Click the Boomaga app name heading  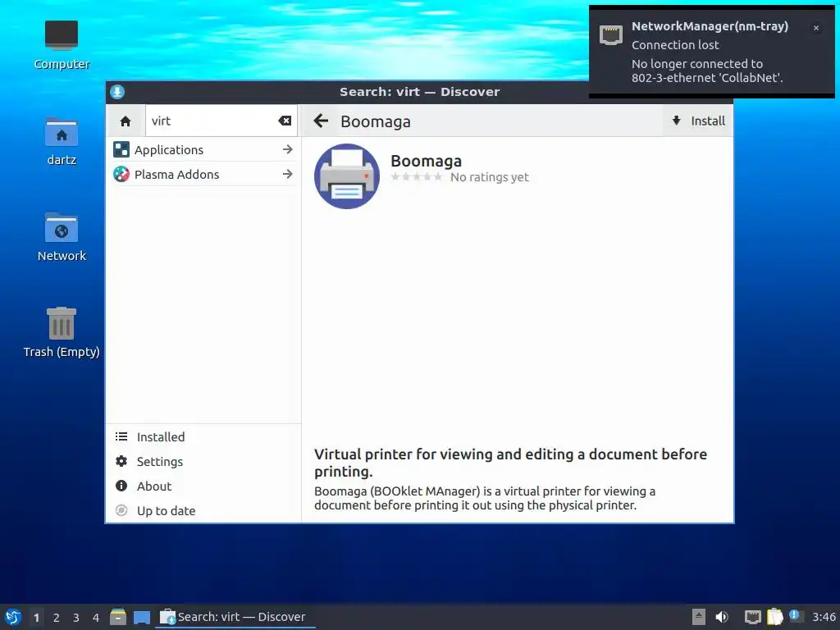coord(426,161)
